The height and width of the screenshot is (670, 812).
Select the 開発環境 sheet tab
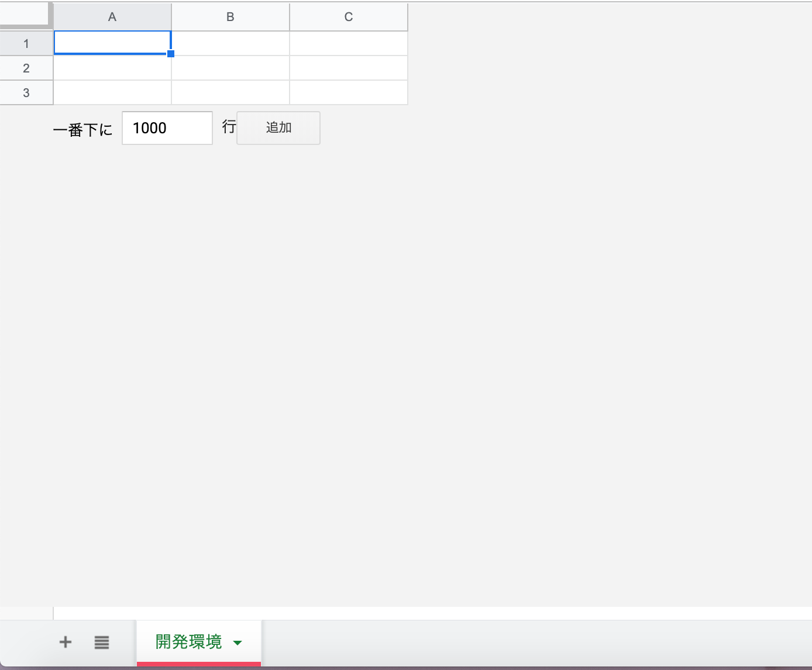(x=199, y=642)
